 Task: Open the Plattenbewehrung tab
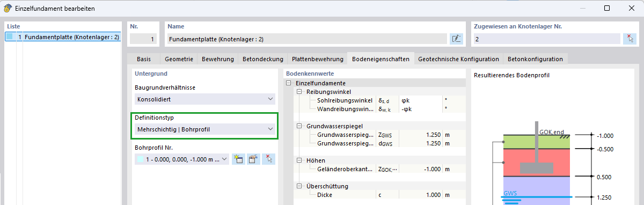[317, 59]
